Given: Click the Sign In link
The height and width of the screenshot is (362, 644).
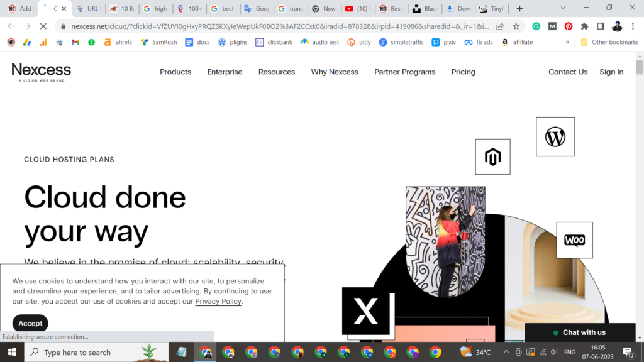Looking at the screenshot, I should point(611,72).
